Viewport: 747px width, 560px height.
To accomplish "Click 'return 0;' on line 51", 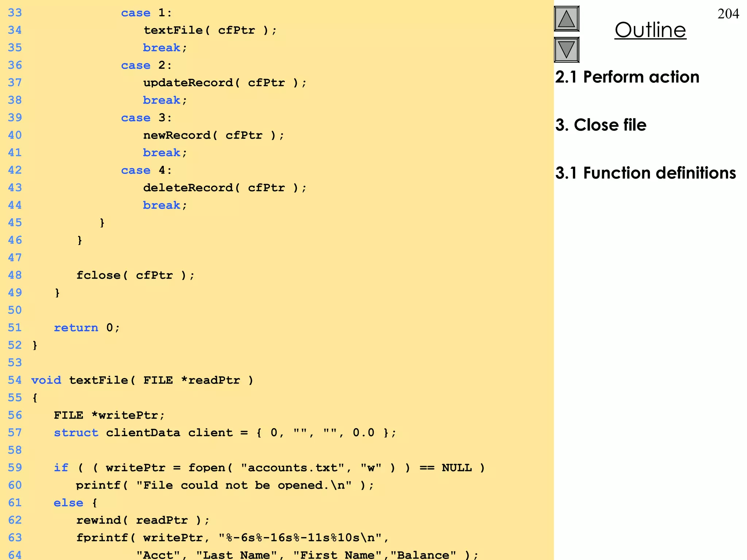I will (87, 328).
